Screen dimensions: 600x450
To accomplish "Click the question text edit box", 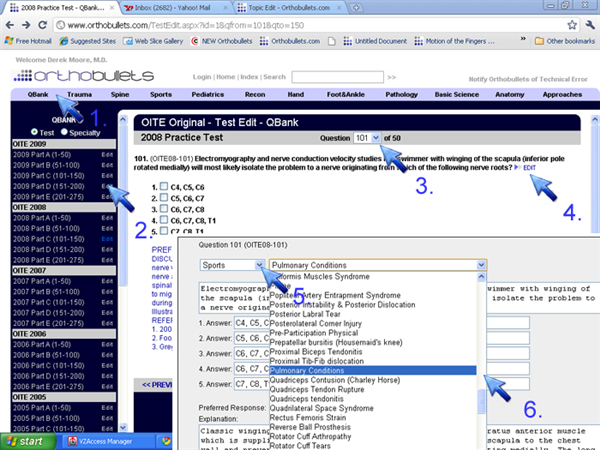I will pyautogui.click(x=399, y=298).
